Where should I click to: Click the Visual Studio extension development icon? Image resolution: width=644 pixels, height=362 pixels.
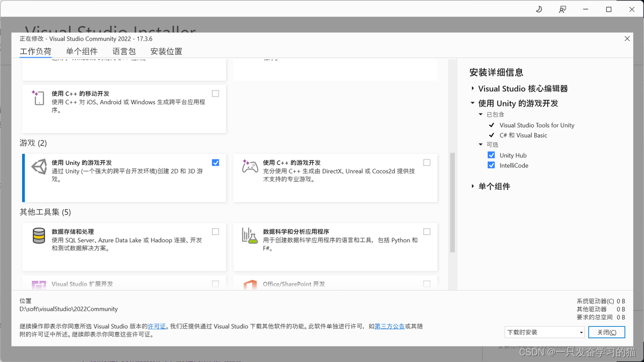(x=39, y=285)
